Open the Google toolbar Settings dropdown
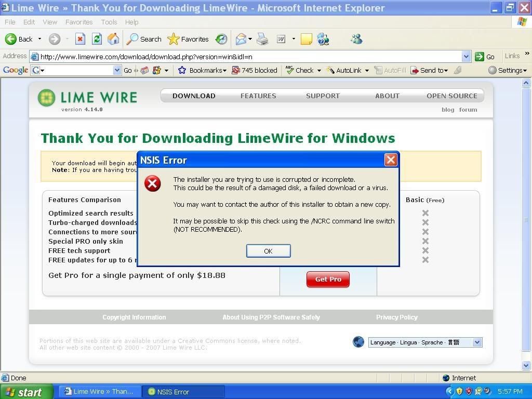Viewport: 532px width, 399px height. tap(508, 70)
